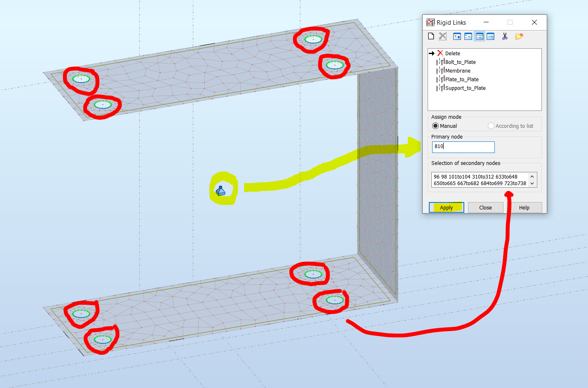
Task: Click the scissors cut icon
Action: 504,36
